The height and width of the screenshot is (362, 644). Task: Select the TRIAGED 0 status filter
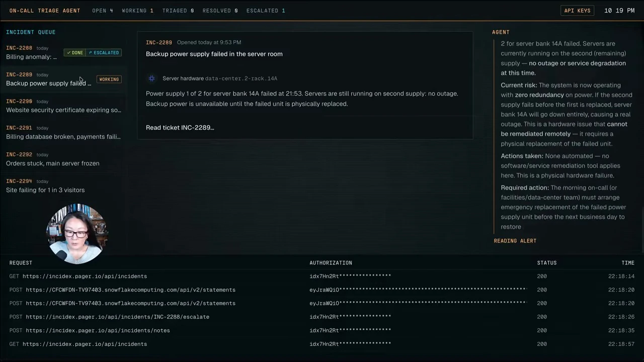click(178, 11)
